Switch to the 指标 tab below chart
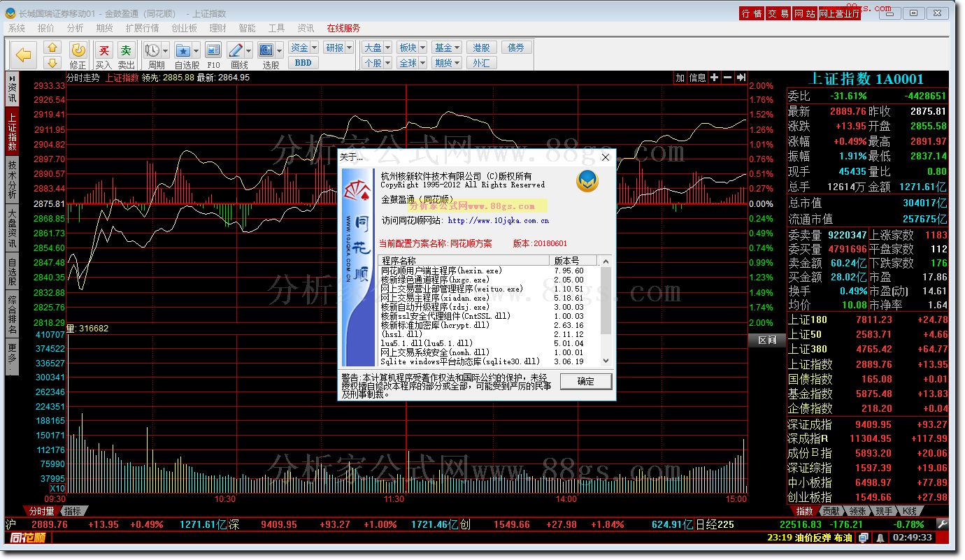 click(x=73, y=511)
